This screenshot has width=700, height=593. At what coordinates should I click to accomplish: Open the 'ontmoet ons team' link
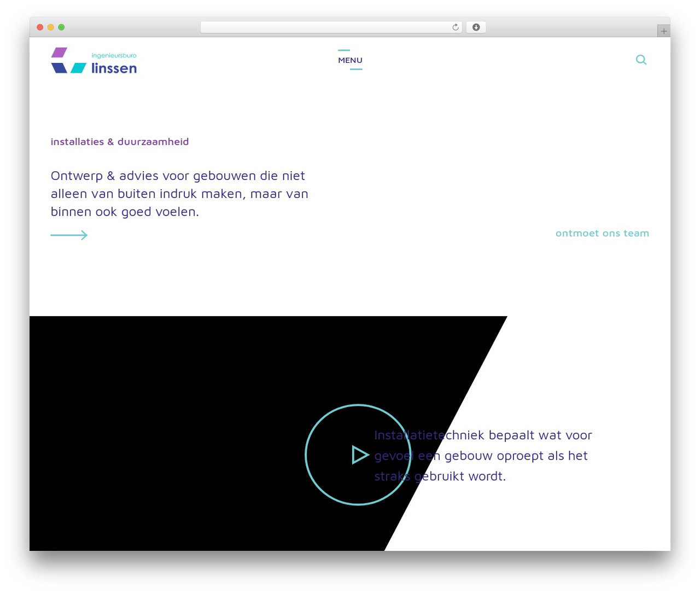[x=602, y=233]
